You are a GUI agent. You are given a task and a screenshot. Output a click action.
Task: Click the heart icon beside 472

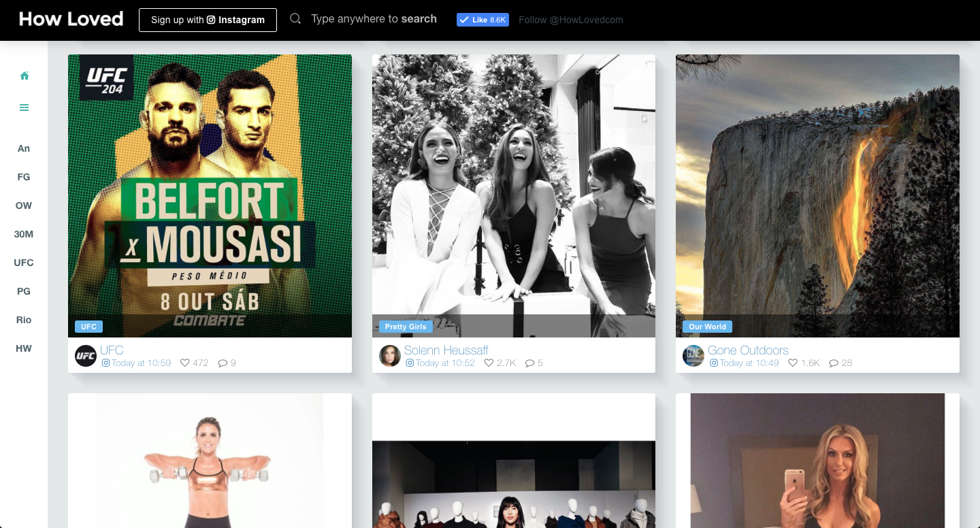click(184, 363)
